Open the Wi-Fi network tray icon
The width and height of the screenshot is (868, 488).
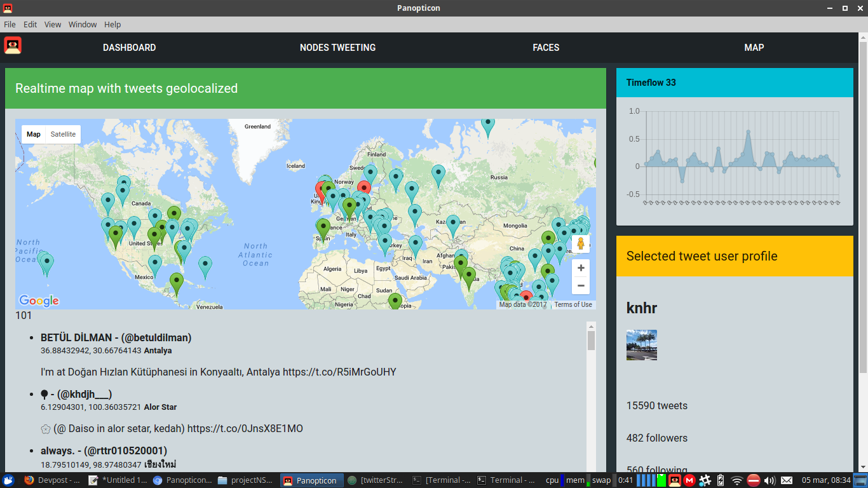(x=736, y=480)
